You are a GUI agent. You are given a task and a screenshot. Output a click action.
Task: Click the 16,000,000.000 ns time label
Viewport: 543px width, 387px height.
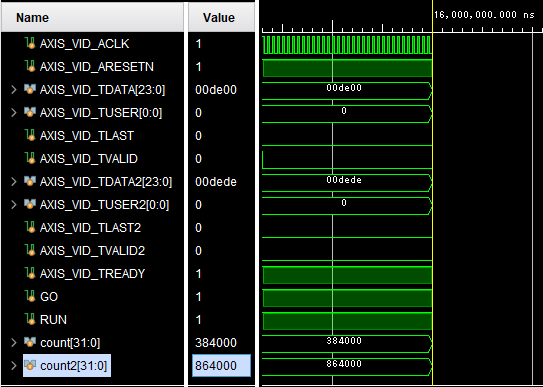pos(484,15)
